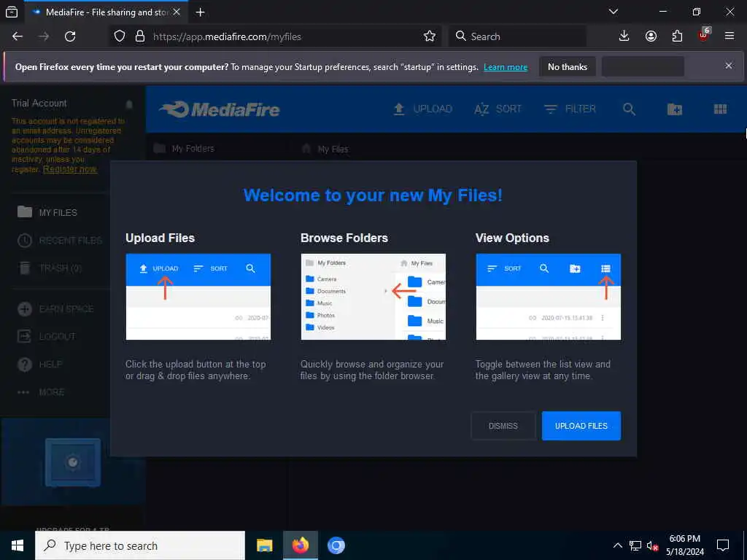Click the Firefox forward arrow

click(44, 36)
